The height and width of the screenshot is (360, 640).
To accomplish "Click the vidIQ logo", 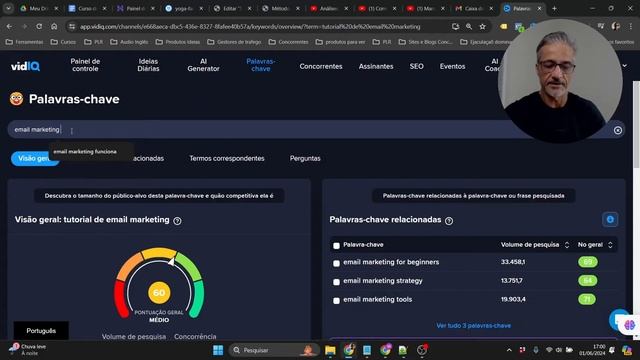I will pyautogui.click(x=25, y=66).
